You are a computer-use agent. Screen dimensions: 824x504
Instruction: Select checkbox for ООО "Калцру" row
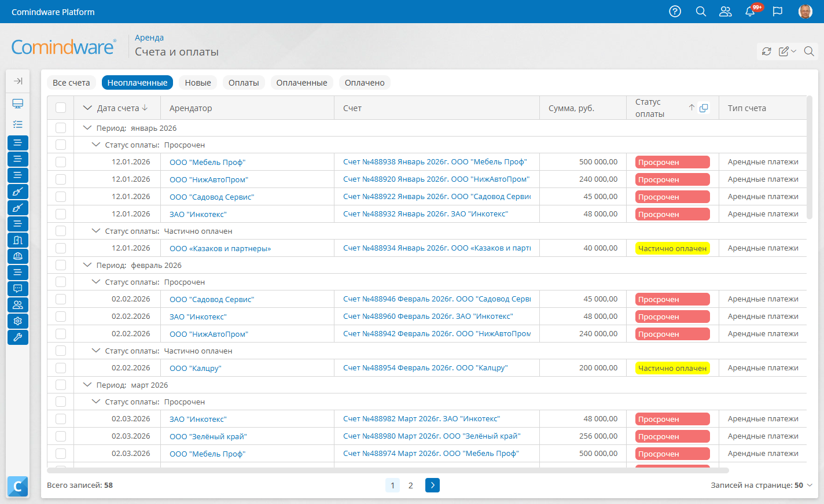61,368
